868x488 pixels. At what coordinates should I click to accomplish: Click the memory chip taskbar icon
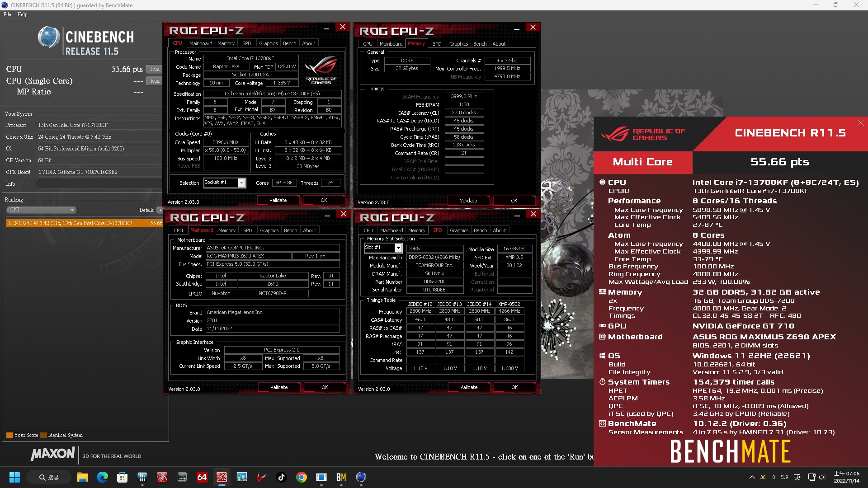pos(182,477)
